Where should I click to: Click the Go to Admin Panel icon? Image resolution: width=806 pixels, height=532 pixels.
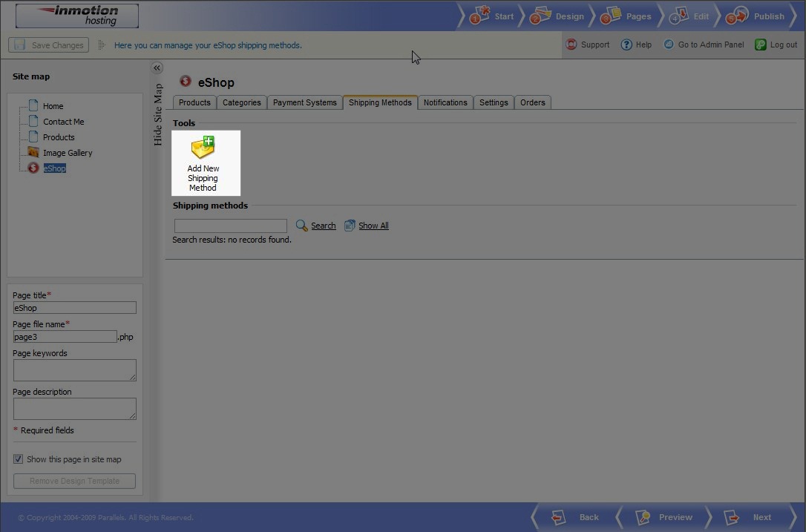tap(668, 45)
